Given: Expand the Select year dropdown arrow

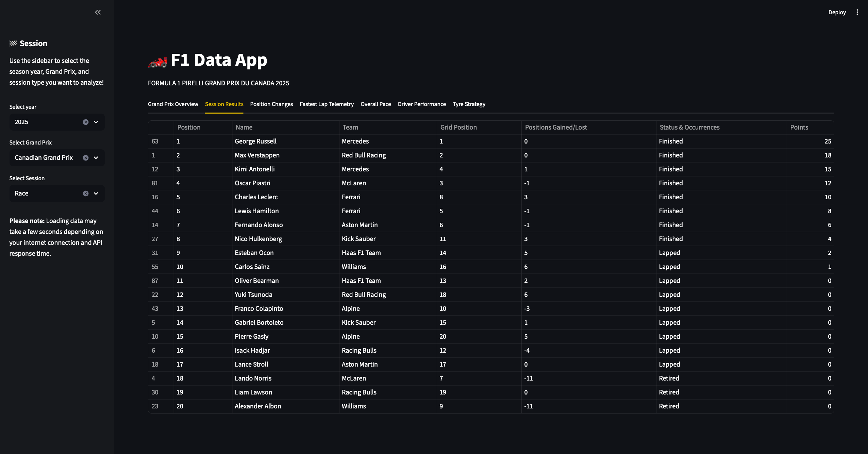Looking at the screenshot, I should pos(96,122).
